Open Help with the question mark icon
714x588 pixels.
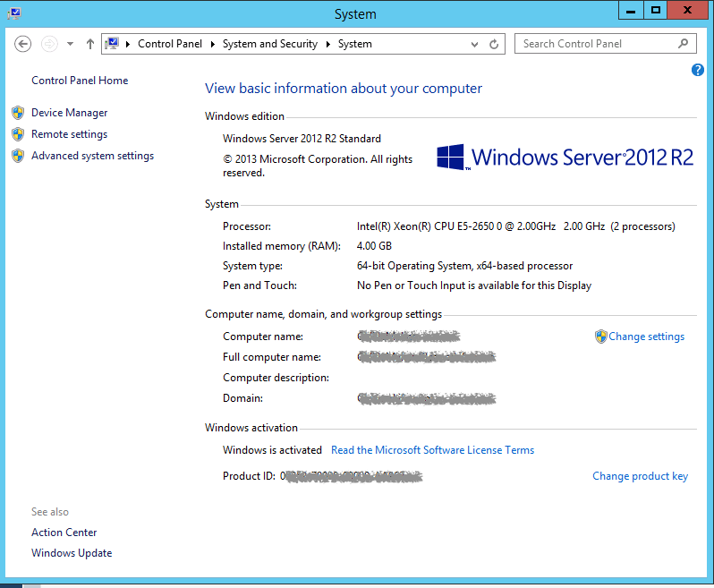click(698, 70)
